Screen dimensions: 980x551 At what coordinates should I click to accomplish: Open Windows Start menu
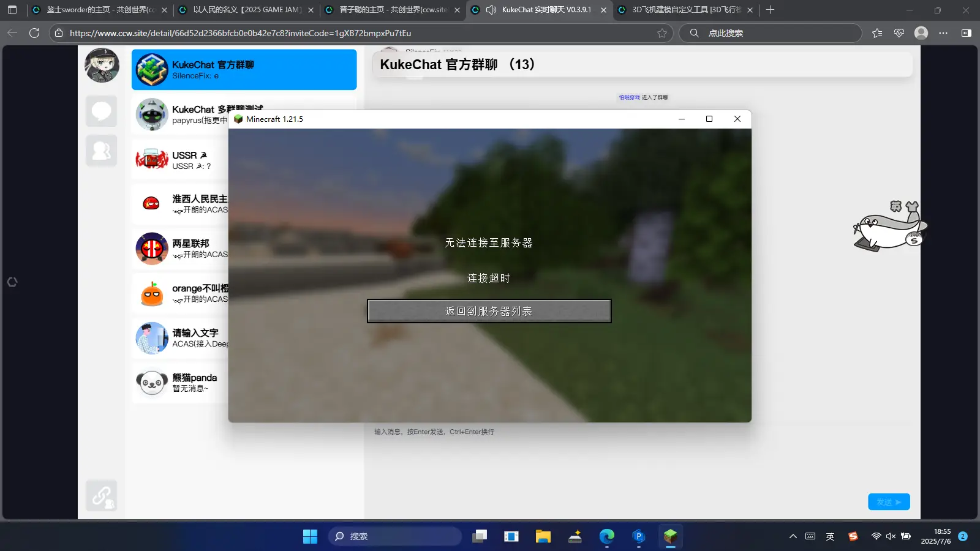[x=310, y=536]
